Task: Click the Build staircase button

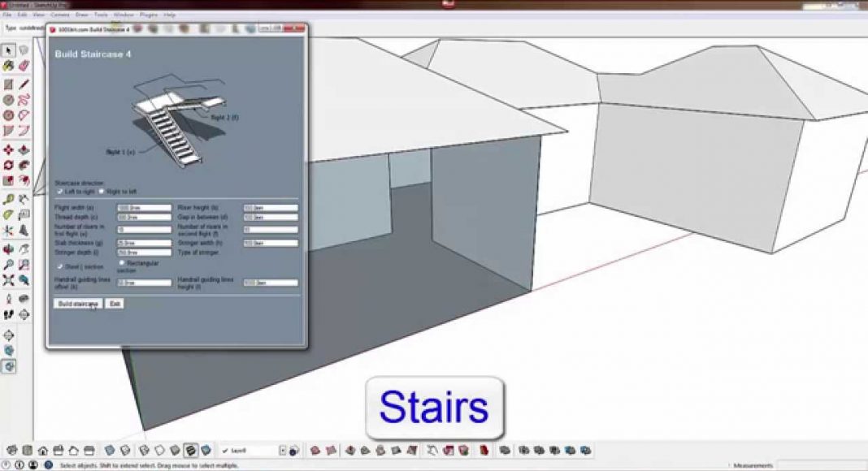Action: pos(77,304)
